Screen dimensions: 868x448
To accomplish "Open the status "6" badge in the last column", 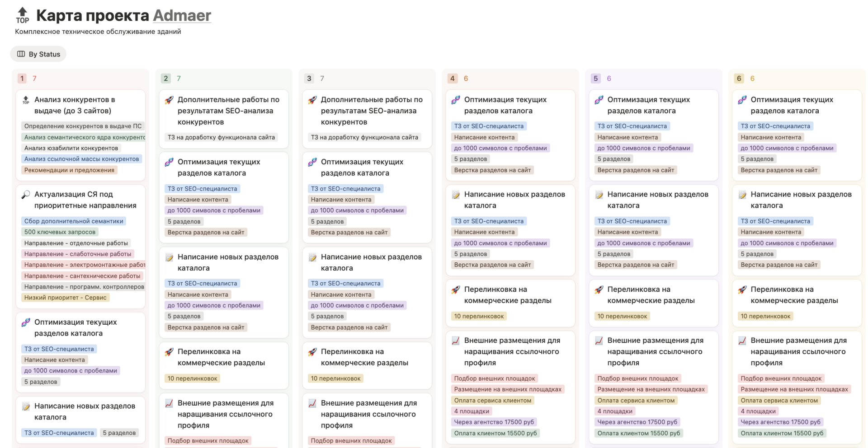I will [x=738, y=78].
